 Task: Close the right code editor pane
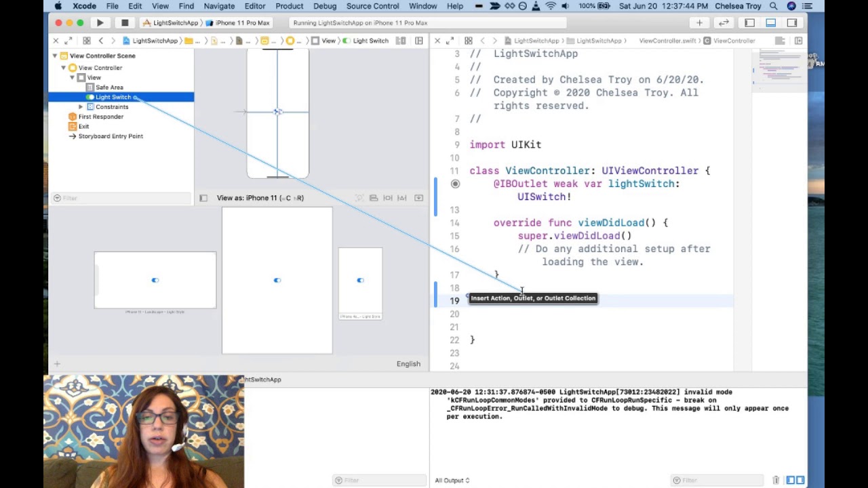pyautogui.click(x=437, y=41)
